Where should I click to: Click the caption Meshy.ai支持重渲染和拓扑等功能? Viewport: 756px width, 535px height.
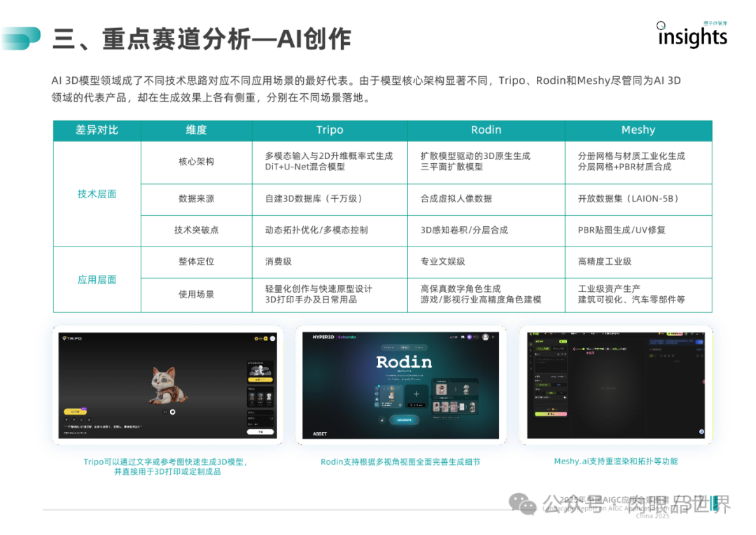click(616, 461)
